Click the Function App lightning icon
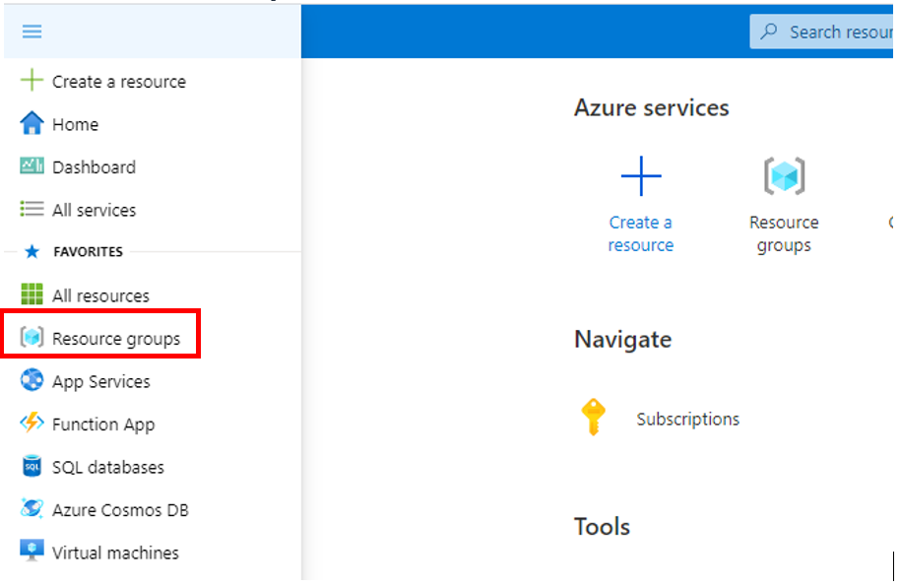900x588 pixels. pyautogui.click(x=32, y=424)
